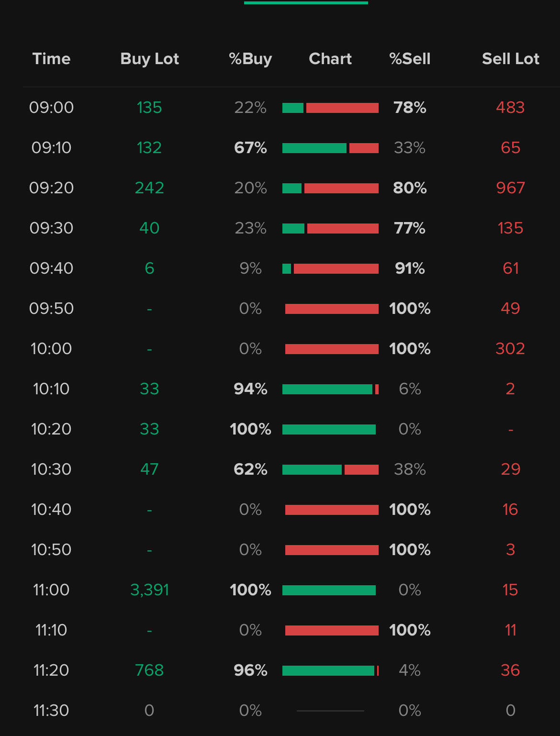Select the active tab's green underline indicator

point(306,3)
